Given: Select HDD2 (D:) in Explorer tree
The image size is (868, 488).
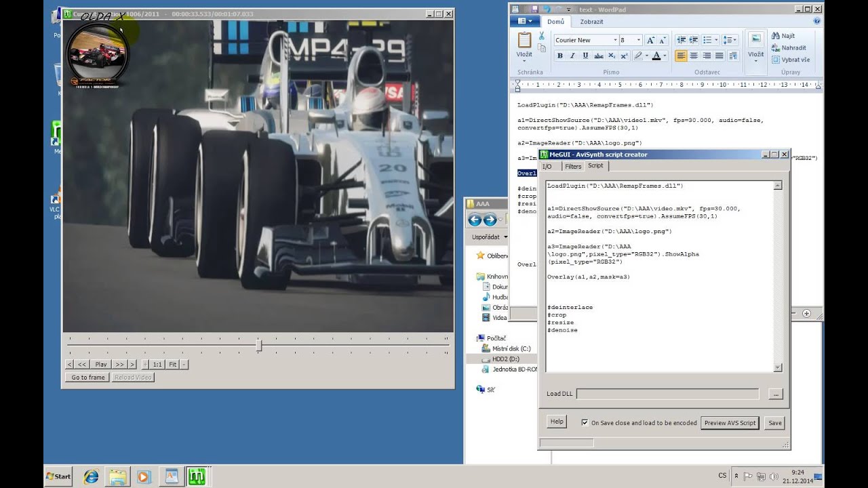Looking at the screenshot, I should pyautogui.click(x=500, y=359).
